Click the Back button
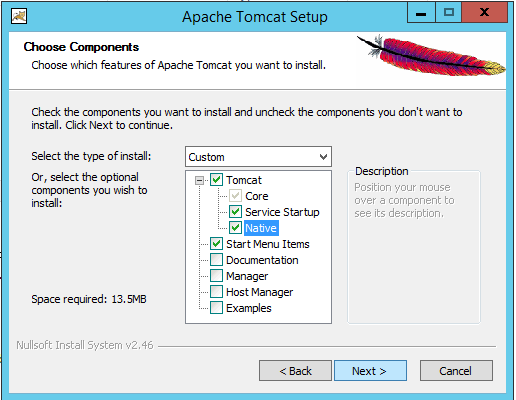This screenshot has height=400, width=516. [x=295, y=370]
